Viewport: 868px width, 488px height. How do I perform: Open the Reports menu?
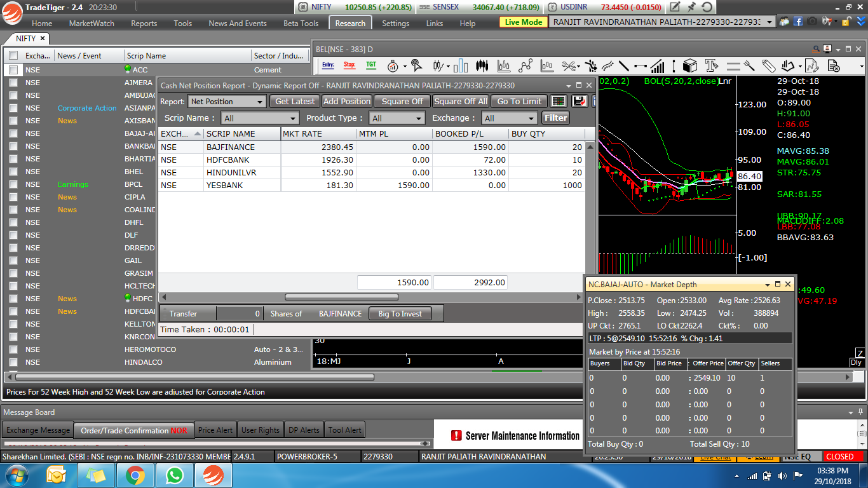coord(144,23)
